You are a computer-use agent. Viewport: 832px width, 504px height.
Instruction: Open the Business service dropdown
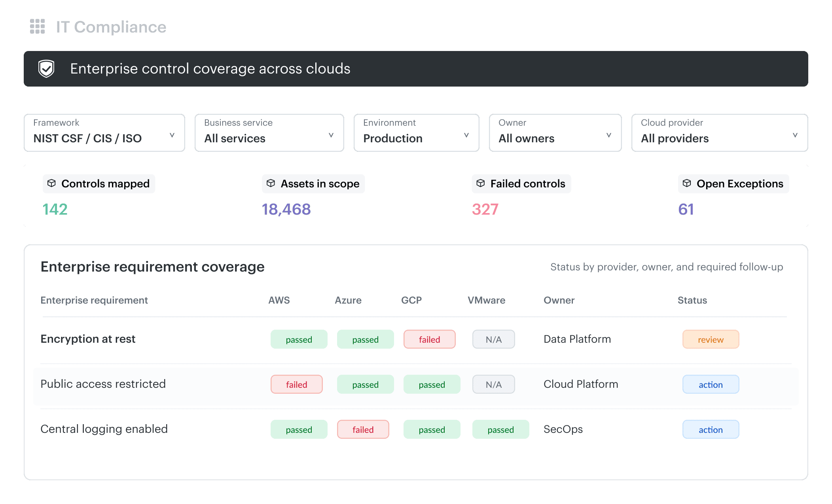point(269,133)
